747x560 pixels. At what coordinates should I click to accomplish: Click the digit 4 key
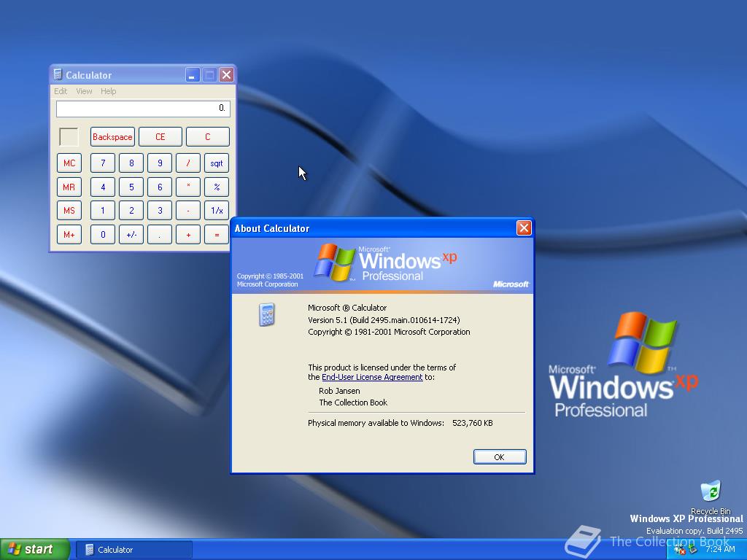point(103,187)
